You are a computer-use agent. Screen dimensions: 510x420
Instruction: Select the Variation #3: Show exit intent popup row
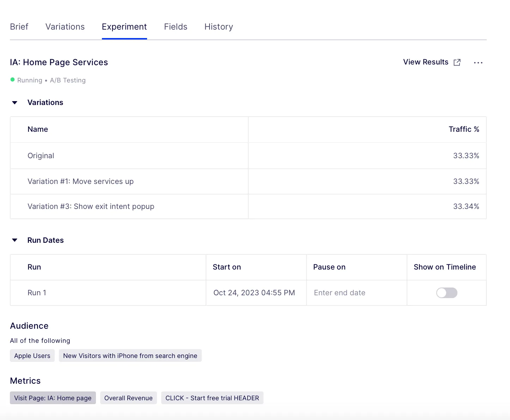(x=248, y=206)
